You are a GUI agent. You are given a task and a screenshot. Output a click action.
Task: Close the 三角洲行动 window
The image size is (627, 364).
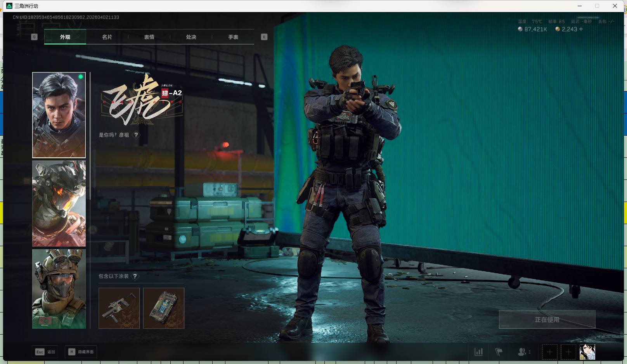point(615,6)
